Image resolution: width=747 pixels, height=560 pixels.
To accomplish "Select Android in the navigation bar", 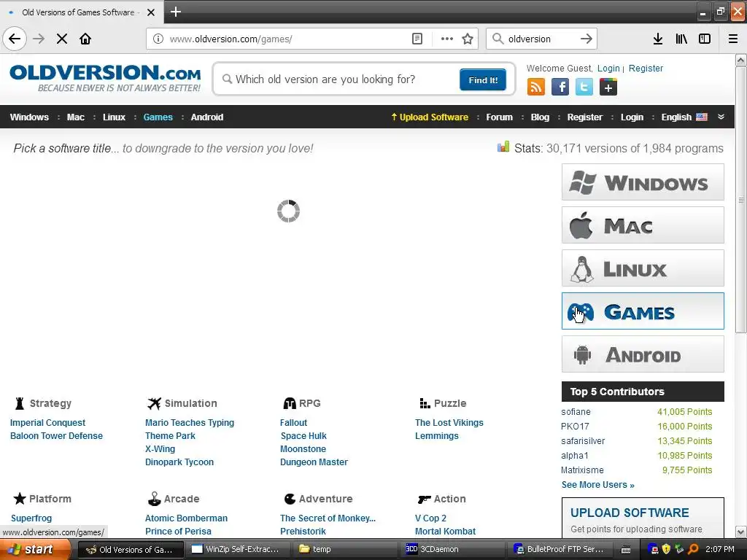I will (x=206, y=117).
